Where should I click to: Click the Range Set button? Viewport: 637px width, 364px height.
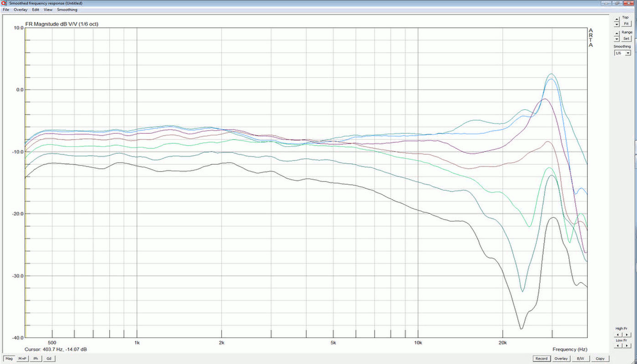(627, 38)
